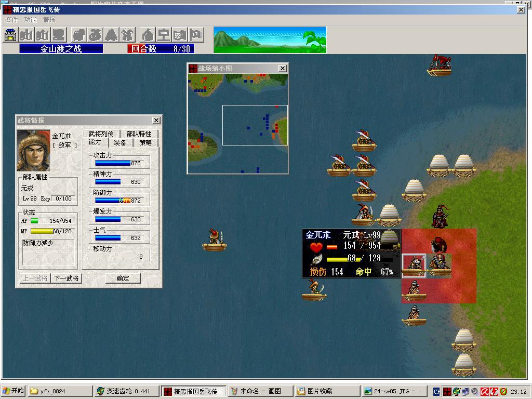Select the lone spearman boat in open water

215,240
